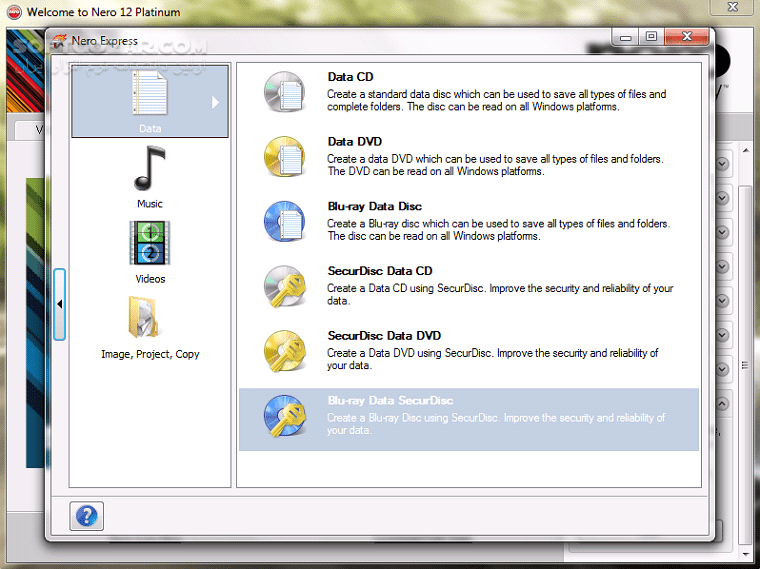This screenshot has height=569, width=760.
Task: Select the Image, Project, Copy folder icon
Action: pyautogui.click(x=149, y=320)
